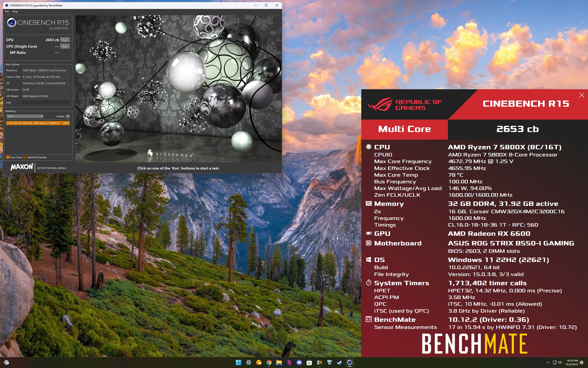
Task: Click the GFX Board field AMD Radeon RX 6600
Action: (46, 96)
